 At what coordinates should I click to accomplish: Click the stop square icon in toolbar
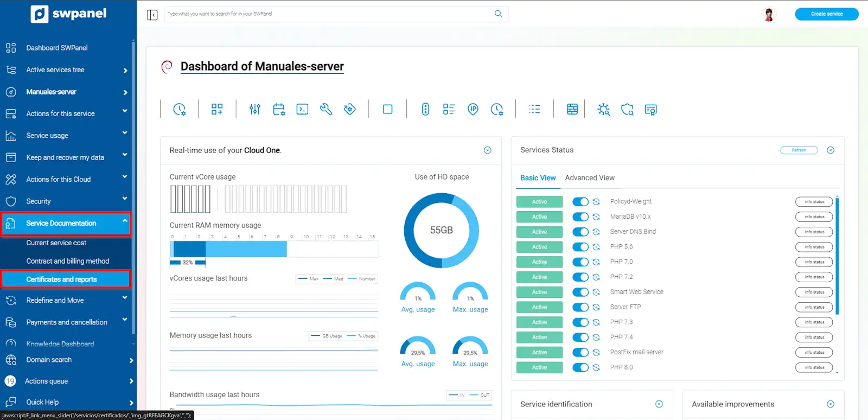(387, 110)
